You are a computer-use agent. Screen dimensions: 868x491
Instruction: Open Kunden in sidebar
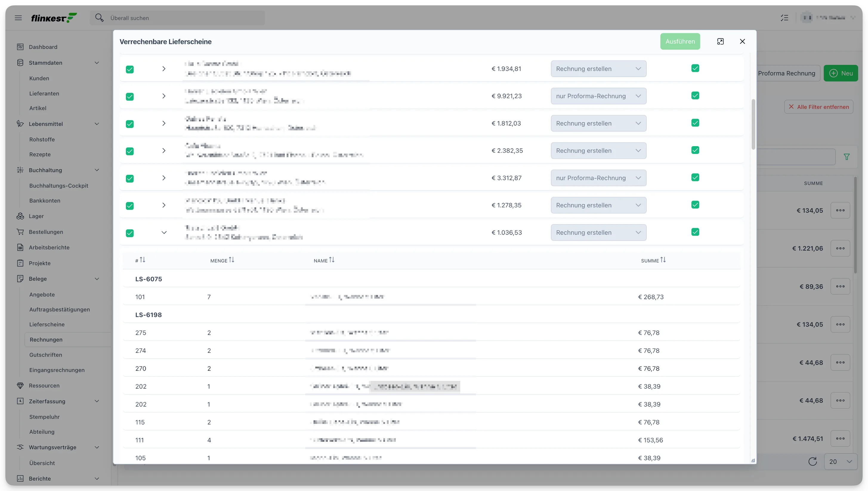tap(39, 78)
